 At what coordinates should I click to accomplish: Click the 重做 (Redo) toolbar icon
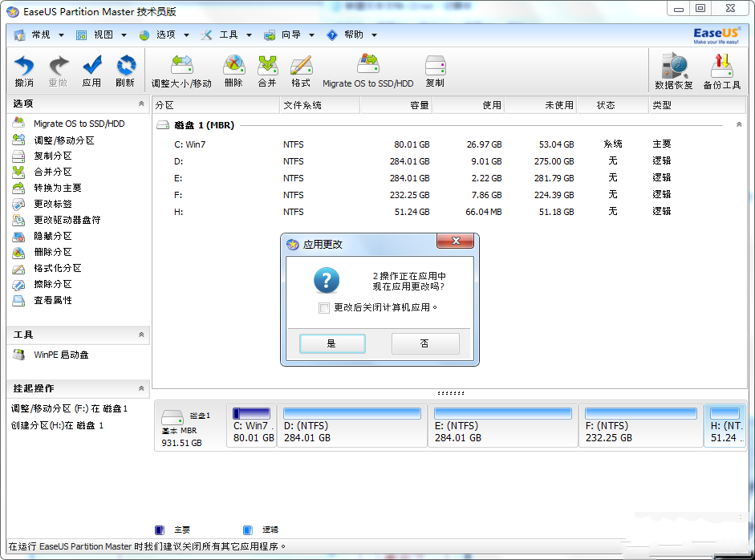point(58,71)
